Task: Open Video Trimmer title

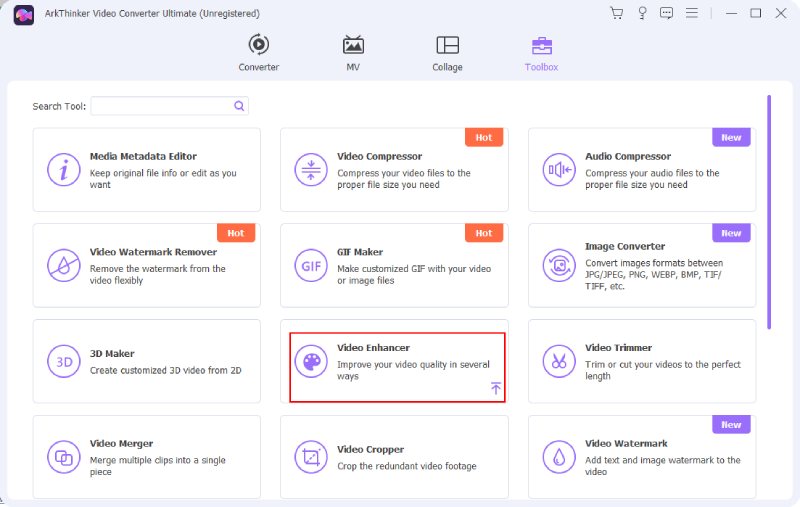Action: (x=618, y=348)
